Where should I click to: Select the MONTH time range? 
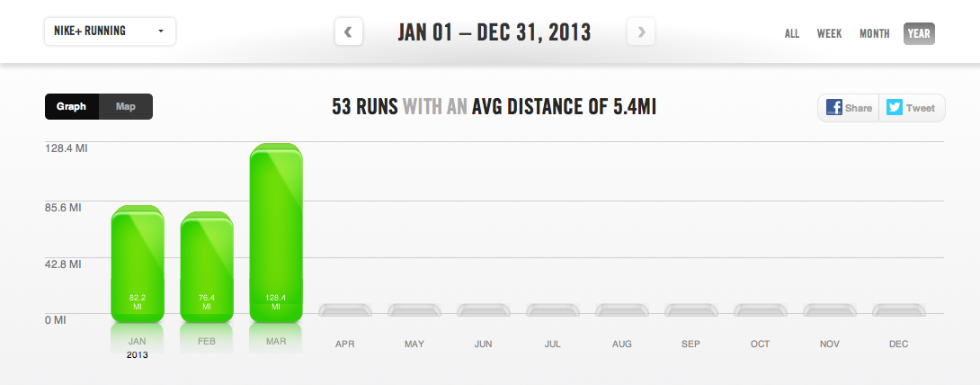[x=874, y=34]
